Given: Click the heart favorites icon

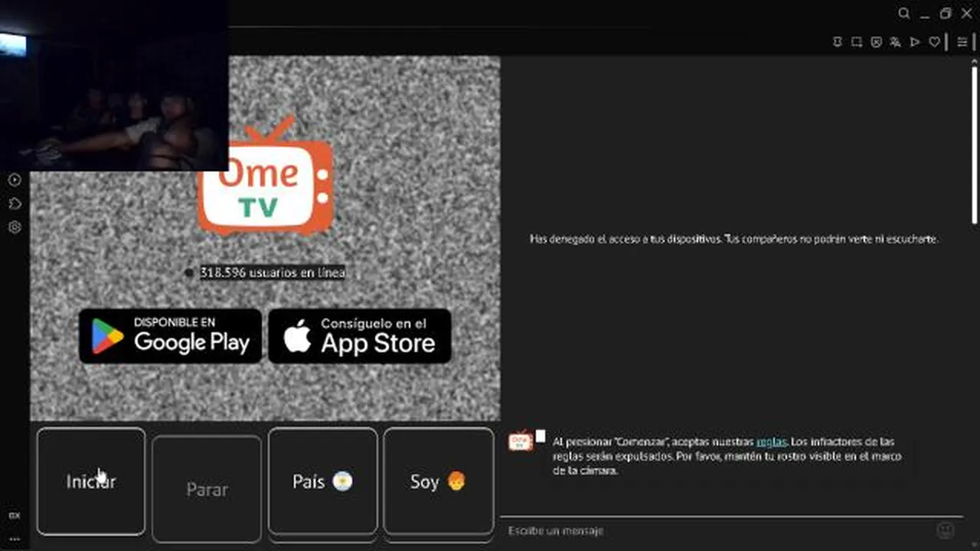Looking at the screenshot, I should tap(934, 42).
